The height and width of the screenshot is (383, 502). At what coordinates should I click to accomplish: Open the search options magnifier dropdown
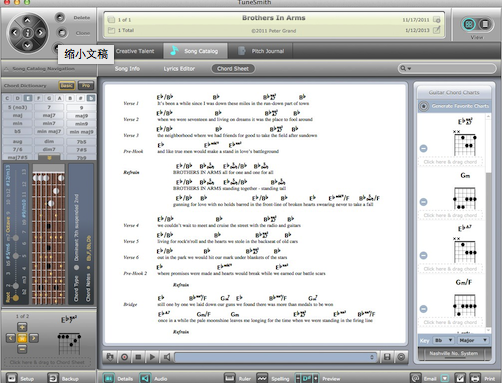405,68
